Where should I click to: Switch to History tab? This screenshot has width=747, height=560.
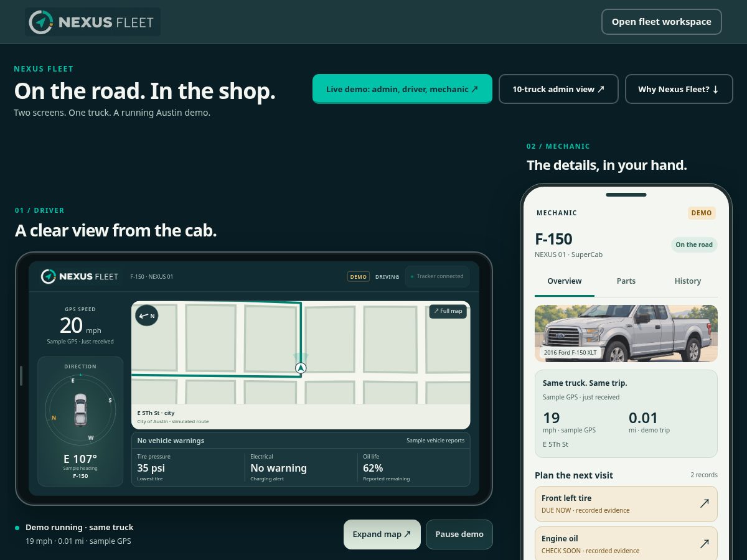(x=688, y=281)
